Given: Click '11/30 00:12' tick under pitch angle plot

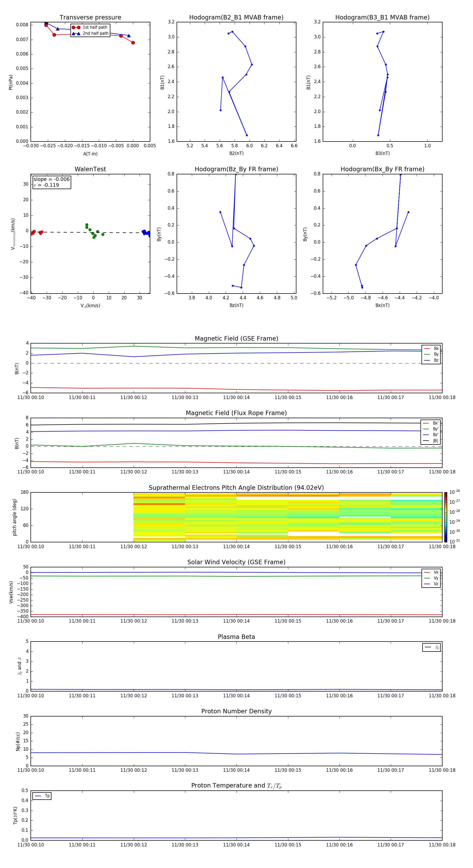Looking at the screenshot, I should point(134,547).
